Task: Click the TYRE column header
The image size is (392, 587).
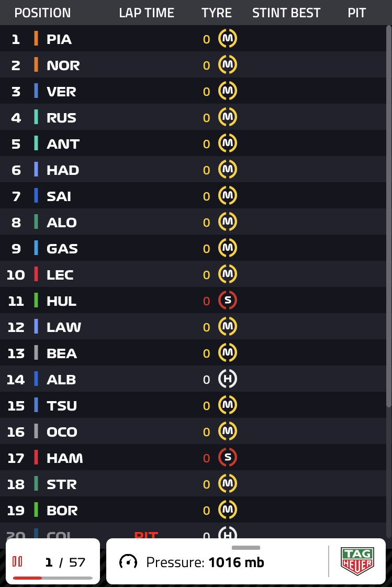Action: pyautogui.click(x=217, y=13)
